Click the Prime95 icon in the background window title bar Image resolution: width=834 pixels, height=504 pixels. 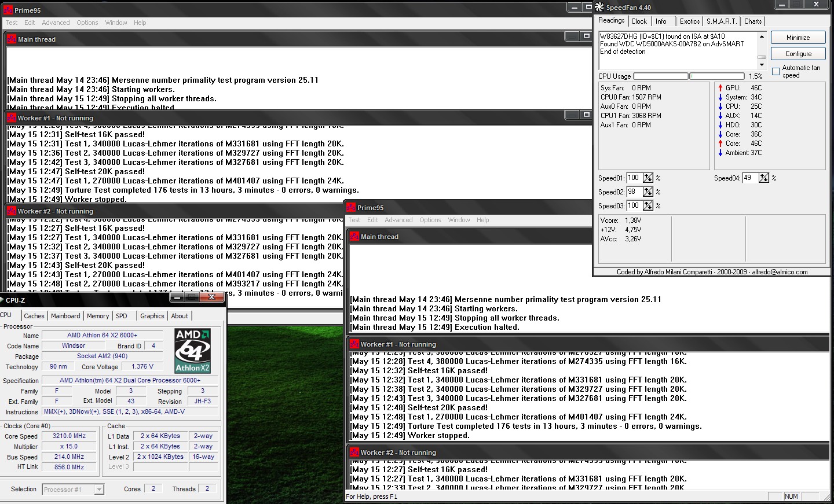(x=8, y=10)
